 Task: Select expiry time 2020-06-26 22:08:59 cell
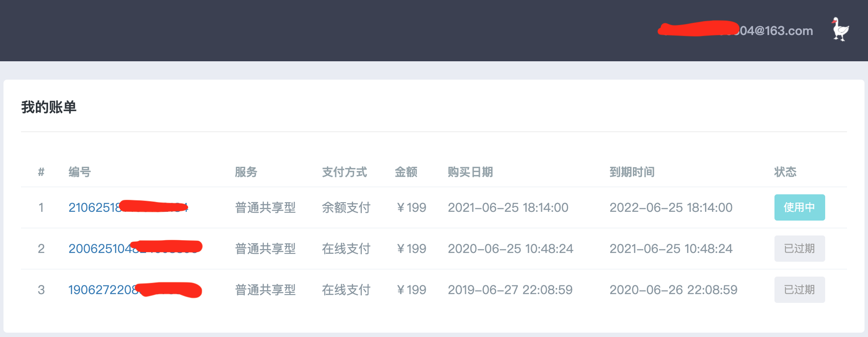click(x=673, y=290)
